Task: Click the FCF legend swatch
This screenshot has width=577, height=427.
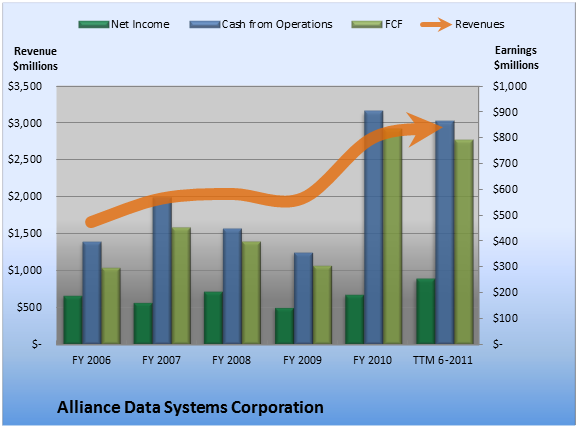Action: click(367, 25)
